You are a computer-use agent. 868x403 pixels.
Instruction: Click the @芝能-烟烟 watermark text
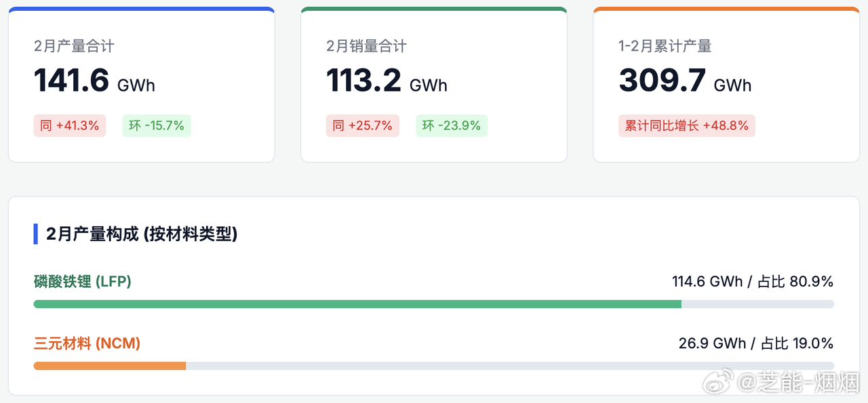coord(799,383)
